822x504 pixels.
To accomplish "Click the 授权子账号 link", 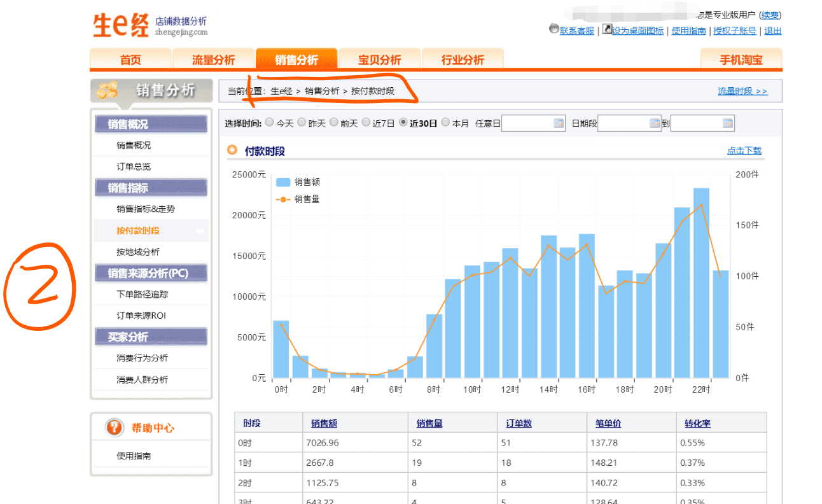I will [x=735, y=31].
